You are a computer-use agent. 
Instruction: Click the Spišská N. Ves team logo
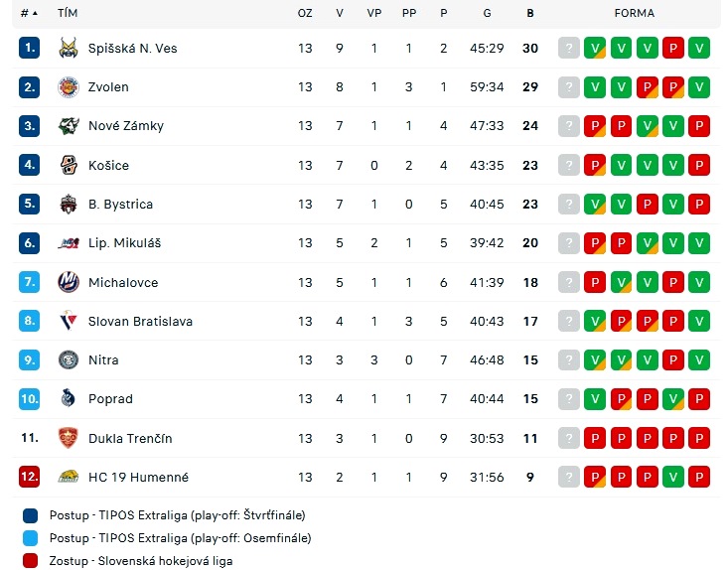pos(69,48)
